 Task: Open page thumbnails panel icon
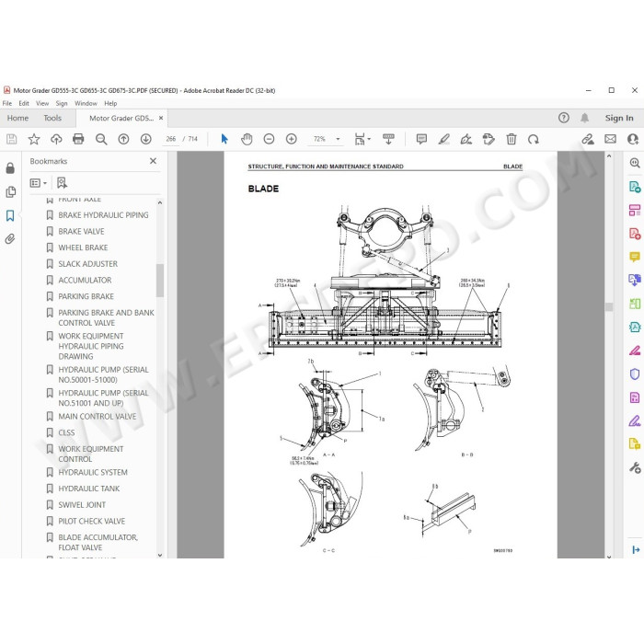[10, 191]
